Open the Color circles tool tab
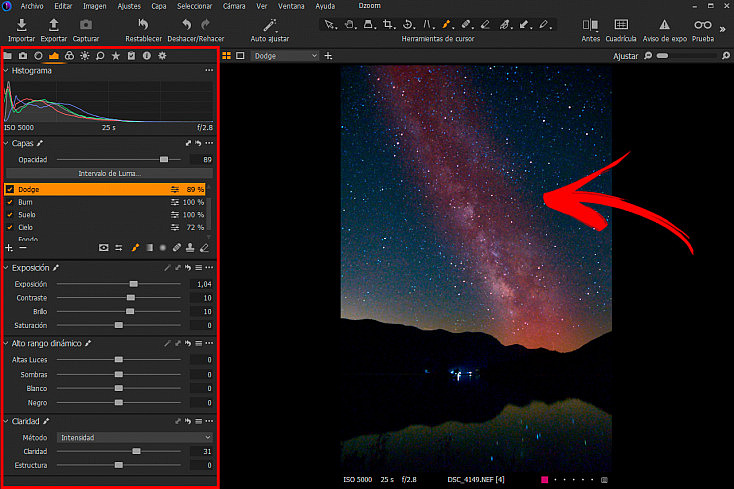Screen dimensions: 734x489 point(69,56)
